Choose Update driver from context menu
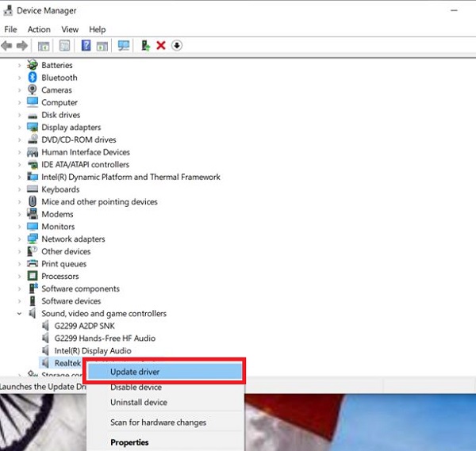 pos(136,371)
